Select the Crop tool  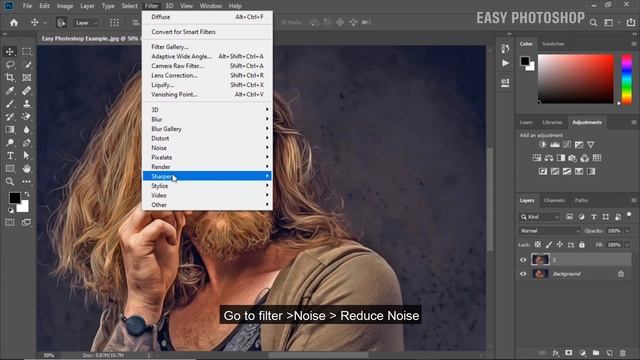click(10, 78)
